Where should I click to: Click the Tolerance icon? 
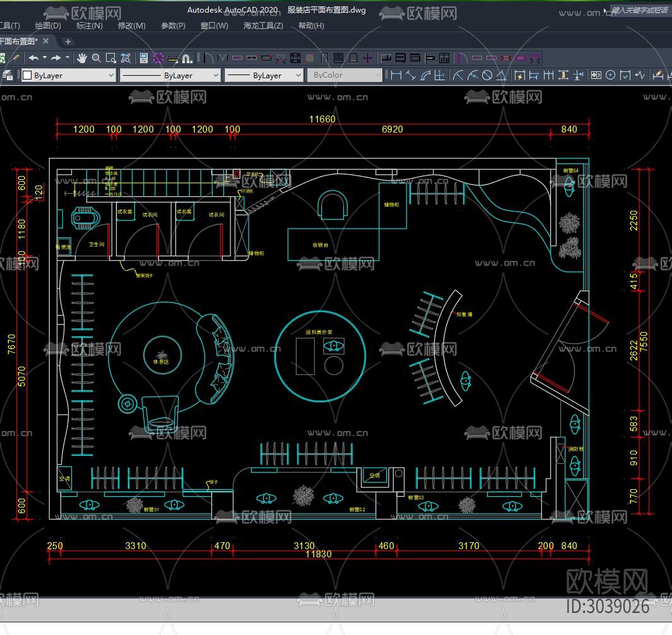click(596, 76)
